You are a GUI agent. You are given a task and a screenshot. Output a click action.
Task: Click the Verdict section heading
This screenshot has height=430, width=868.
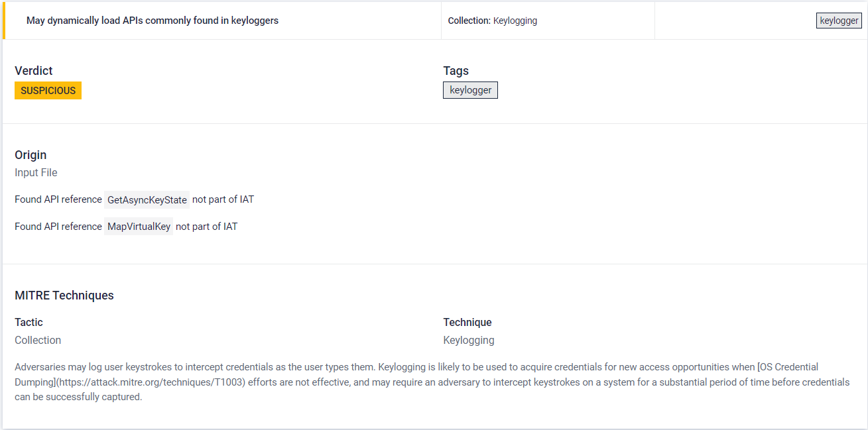click(34, 71)
